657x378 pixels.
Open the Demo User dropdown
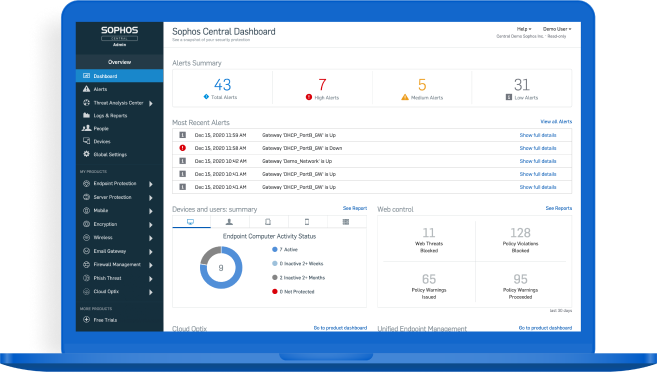(557, 29)
